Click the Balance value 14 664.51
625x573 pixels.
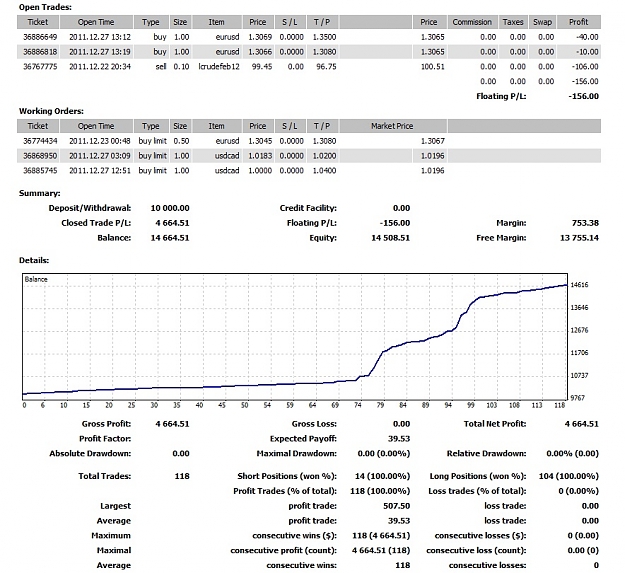tap(170, 238)
